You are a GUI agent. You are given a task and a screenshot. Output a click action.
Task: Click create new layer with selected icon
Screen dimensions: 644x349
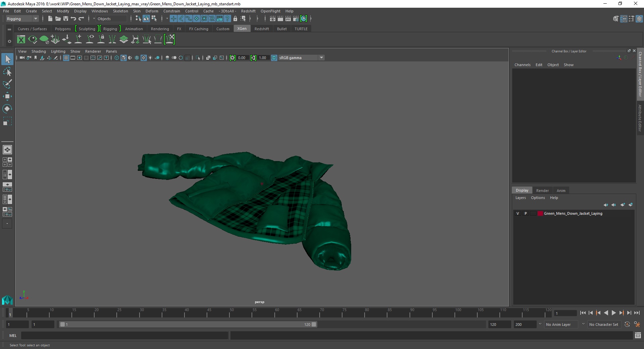coord(631,205)
